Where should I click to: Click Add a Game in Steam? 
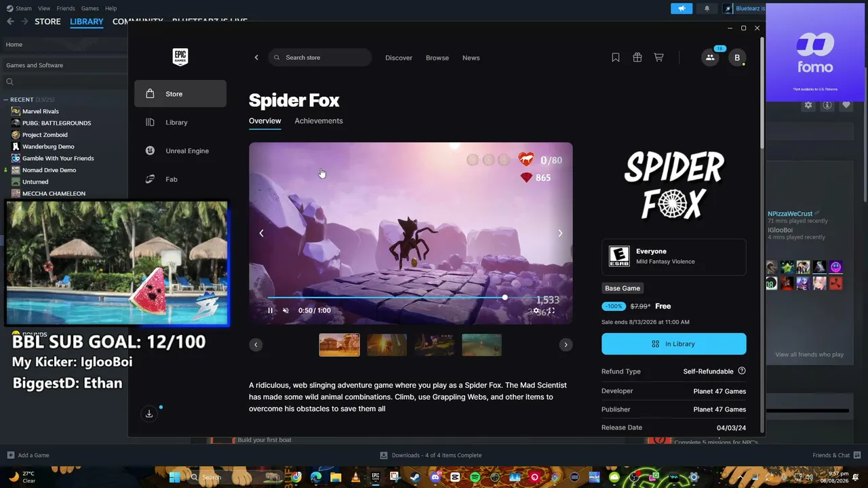click(x=28, y=455)
